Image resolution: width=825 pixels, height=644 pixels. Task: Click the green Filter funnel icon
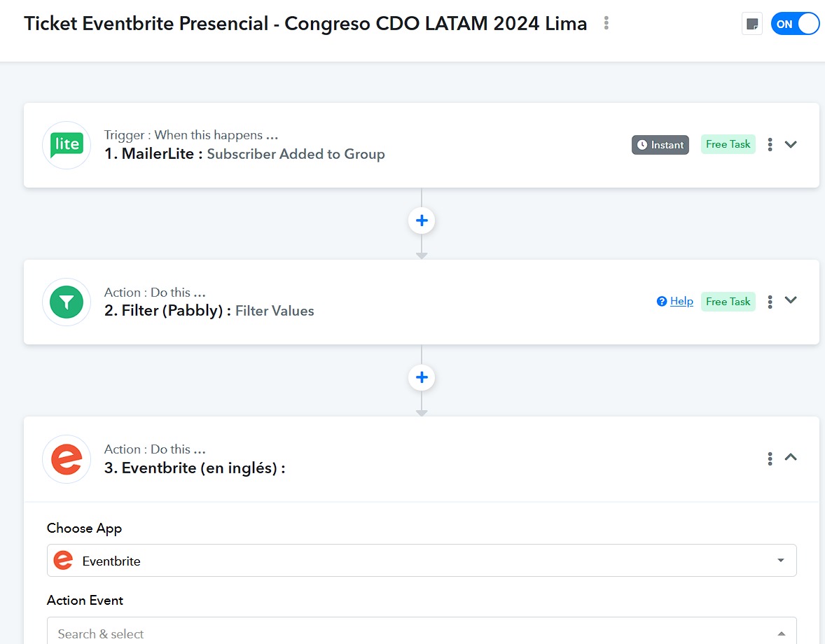click(67, 302)
